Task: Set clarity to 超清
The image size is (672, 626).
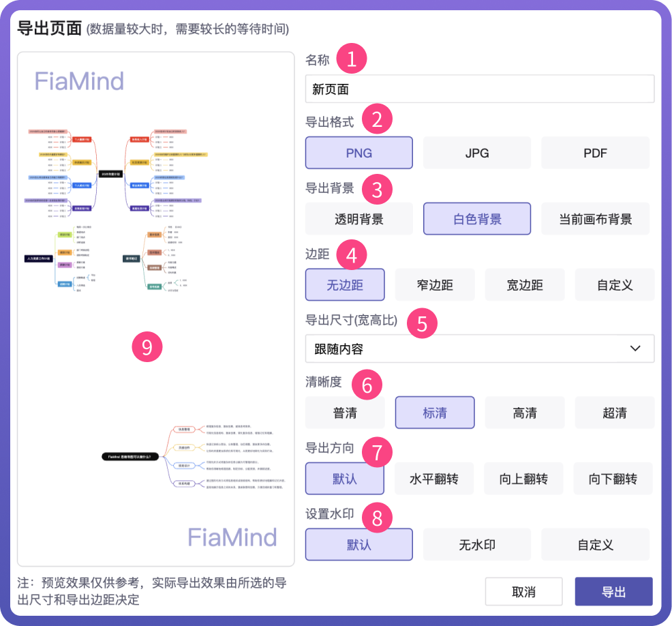Action: tap(615, 413)
